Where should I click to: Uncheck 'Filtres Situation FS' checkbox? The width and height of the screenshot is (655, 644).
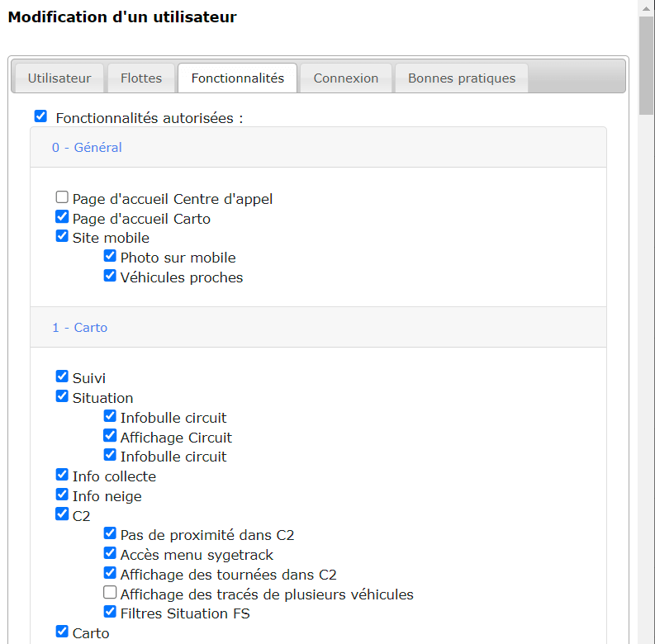pyautogui.click(x=110, y=612)
